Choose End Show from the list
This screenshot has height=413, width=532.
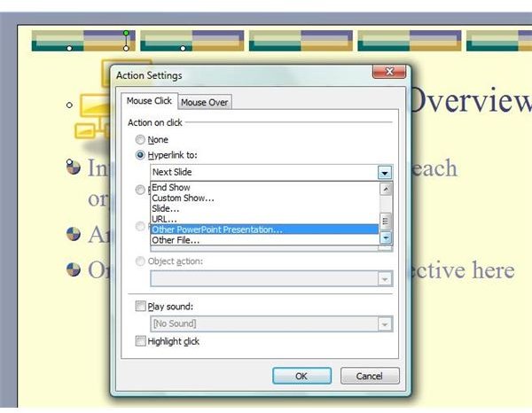264,187
